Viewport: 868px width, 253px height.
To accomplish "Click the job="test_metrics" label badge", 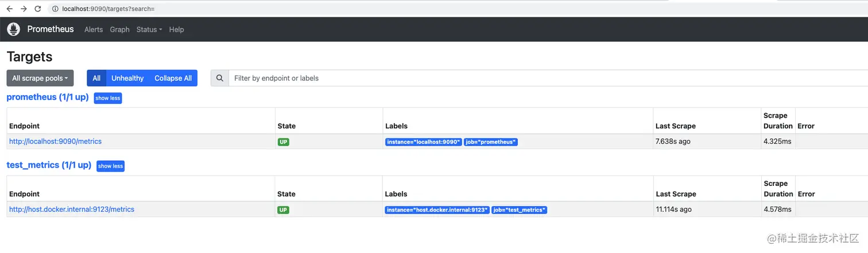I will click(x=519, y=210).
